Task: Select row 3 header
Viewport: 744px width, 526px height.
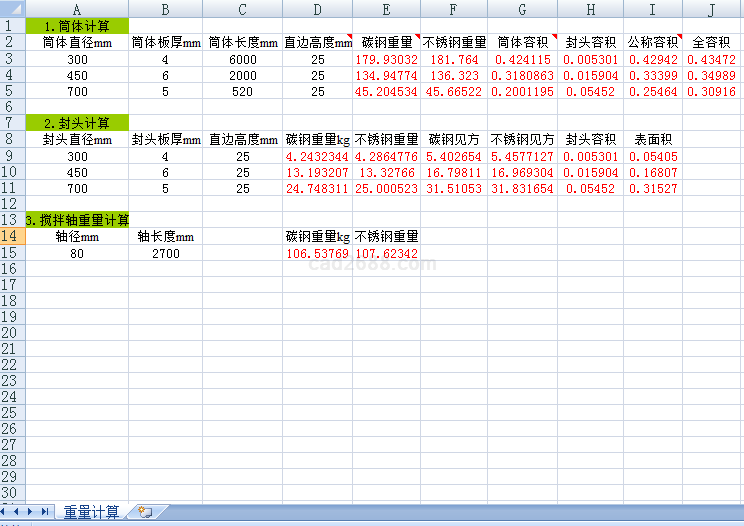Action: pos(10,59)
